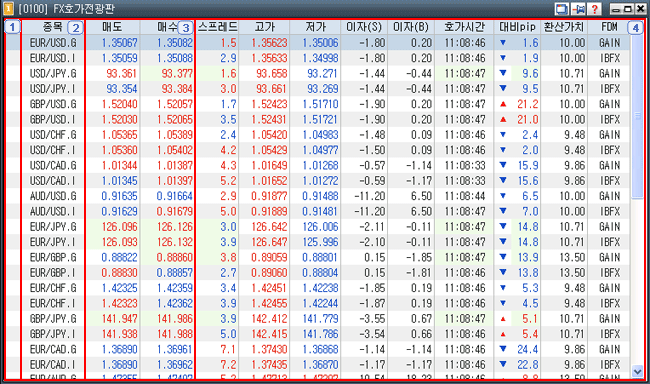Click the 이자(S) column header
The width and height of the screenshot is (650, 384).
click(x=364, y=27)
